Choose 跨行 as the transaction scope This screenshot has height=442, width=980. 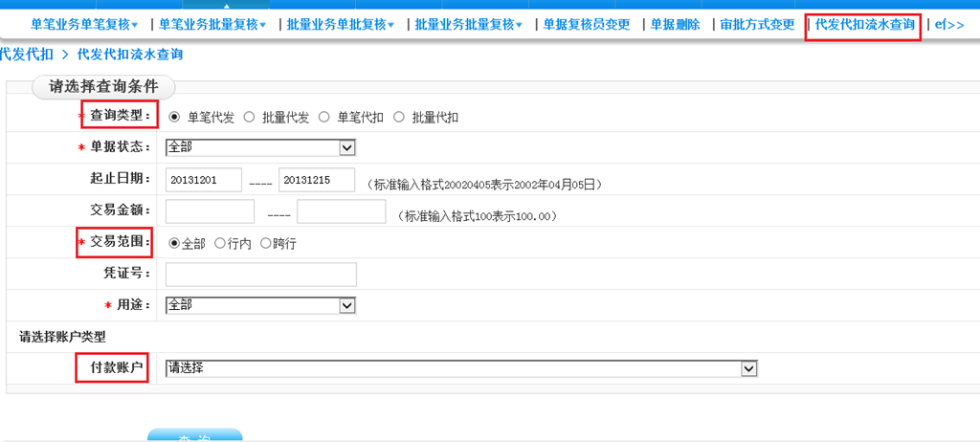tap(266, 243)
